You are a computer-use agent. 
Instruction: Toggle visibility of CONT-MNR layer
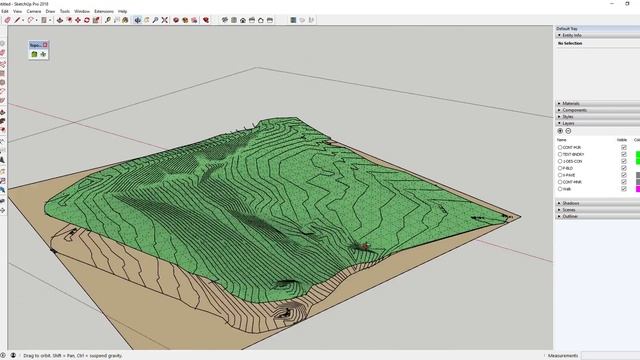tap(624, 182)
